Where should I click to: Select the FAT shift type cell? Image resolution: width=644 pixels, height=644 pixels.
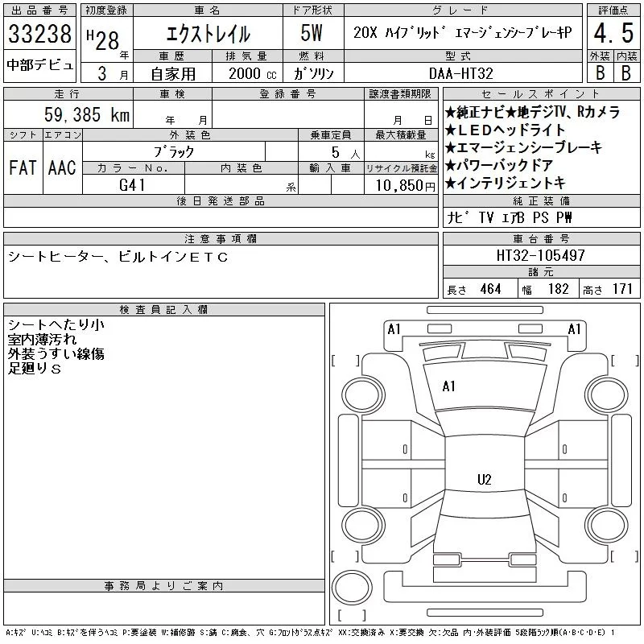point(23,167)
